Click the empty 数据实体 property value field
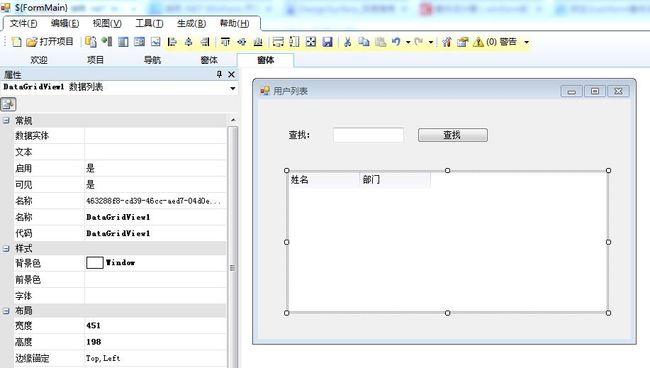650x368 pixels. pyautogui.click(x=155, y=136)
